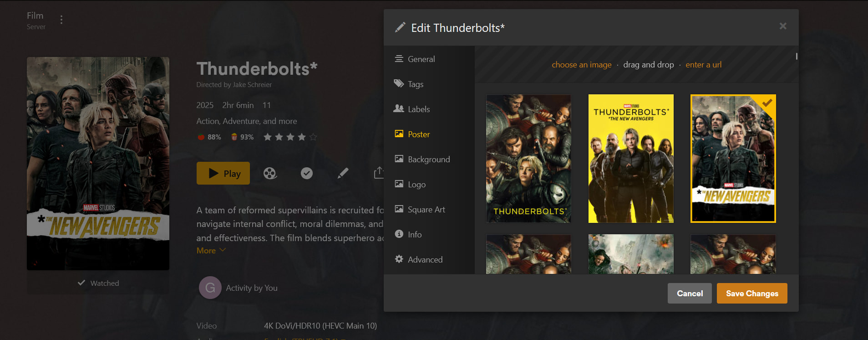Play the Thunderbolts* film
868x340 pixels.
(x=223, y=173)
